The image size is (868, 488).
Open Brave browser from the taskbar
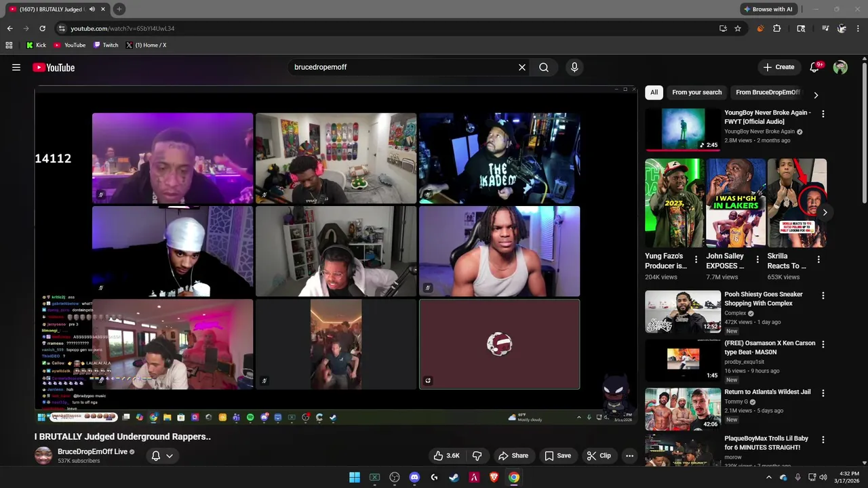[494, 477]
